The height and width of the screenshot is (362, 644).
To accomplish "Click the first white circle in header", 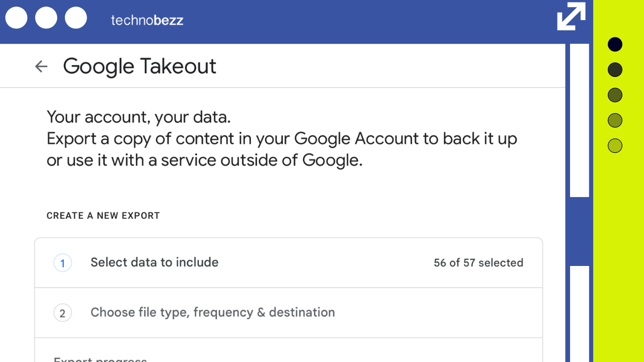I will tap(16, 18).
